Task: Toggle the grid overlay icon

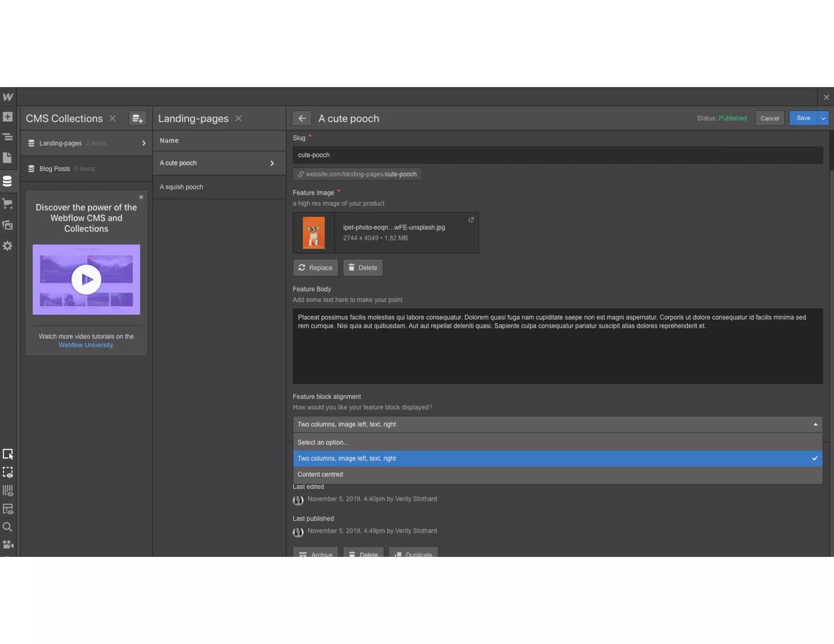Action: (x=8, y=491)
